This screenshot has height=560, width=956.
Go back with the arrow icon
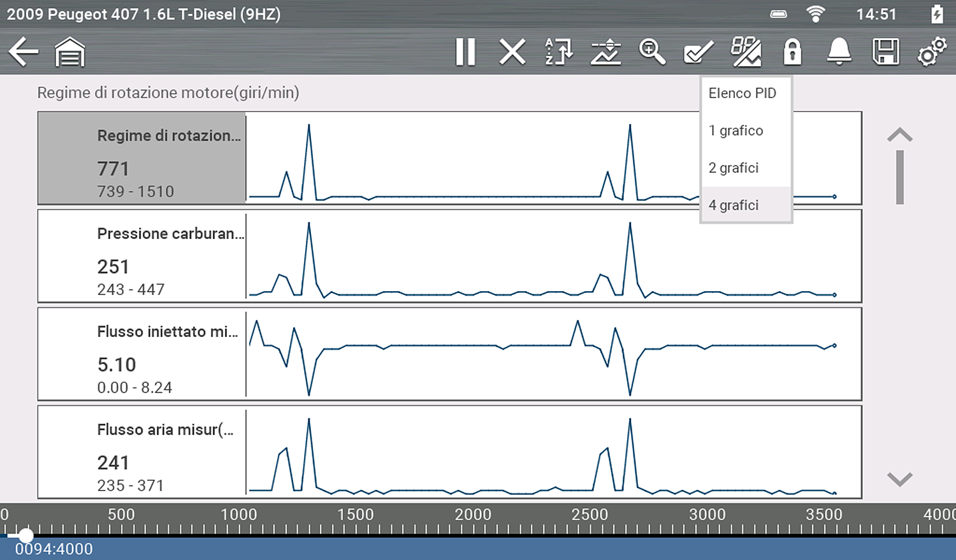click(x=24, y=52)
